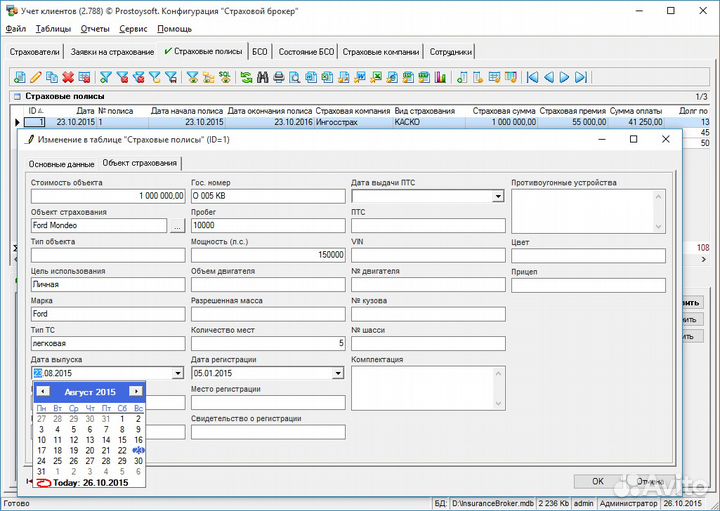Open the Отчеты menu
The height and width of the screenshot is (511, 720).
(95, 29)
